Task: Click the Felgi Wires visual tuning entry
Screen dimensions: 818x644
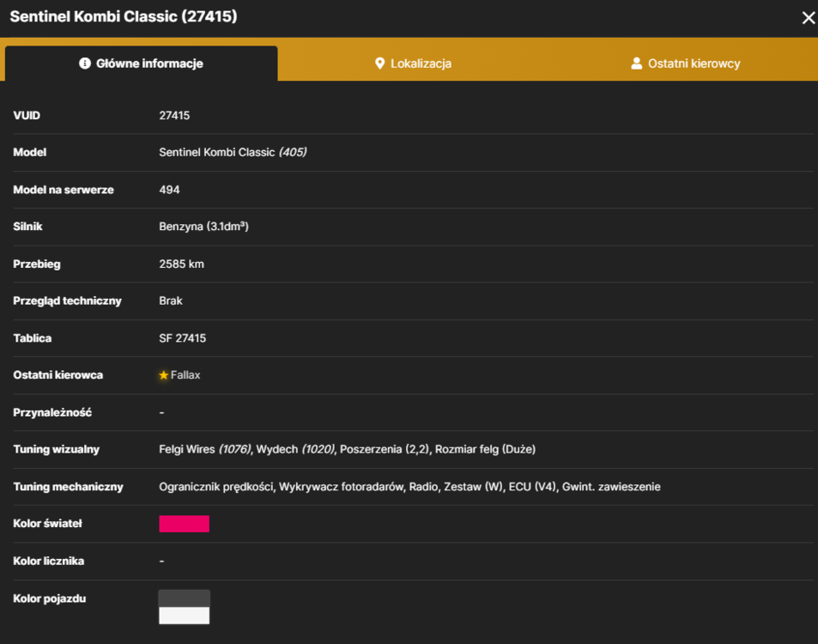Action: coord(205,449)
